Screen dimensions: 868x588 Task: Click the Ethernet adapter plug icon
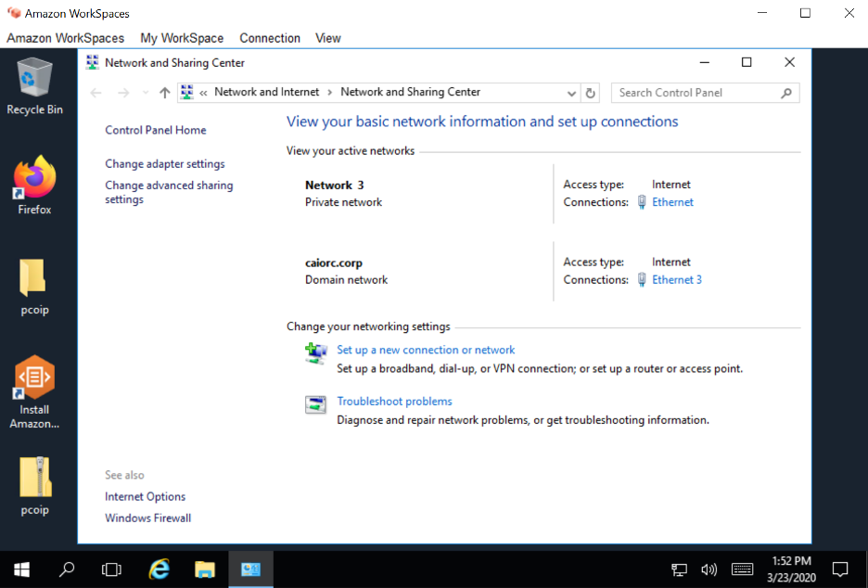click(x=642, y=202)
